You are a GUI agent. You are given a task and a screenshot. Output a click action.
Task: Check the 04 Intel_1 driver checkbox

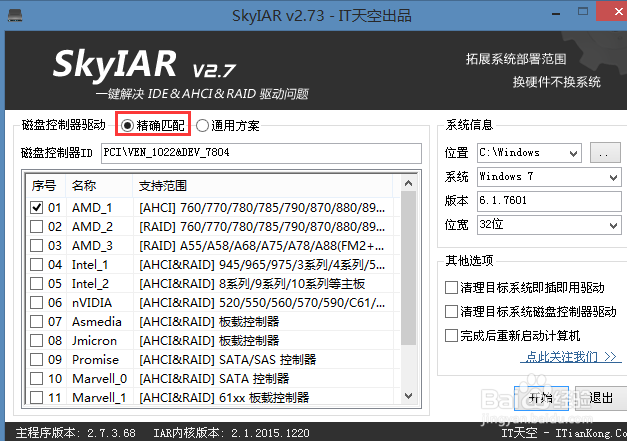click(36, 265)
